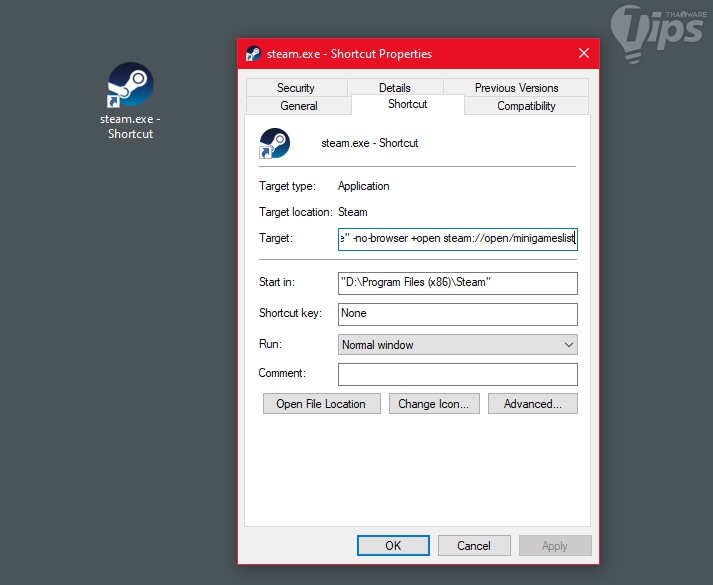This screenshot has width=713, height=585.
Task: Click the Steam icon in the dialog title bar
Action: [x=253, y=54]
